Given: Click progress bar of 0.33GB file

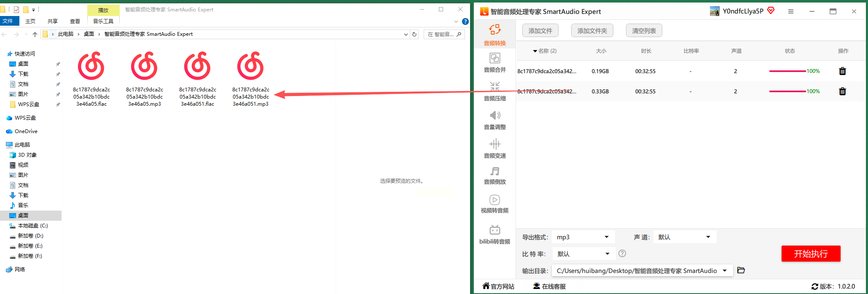Looking at the screenshot, I should click(x=787, y=91).
